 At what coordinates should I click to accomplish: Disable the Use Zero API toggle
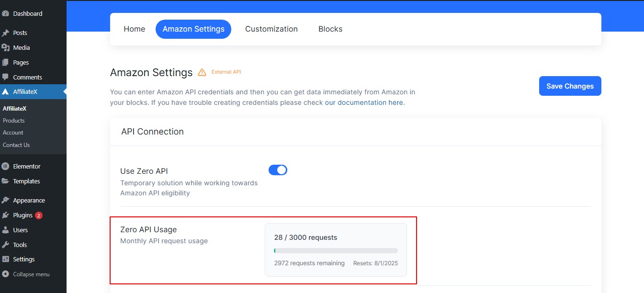point(278,169)
